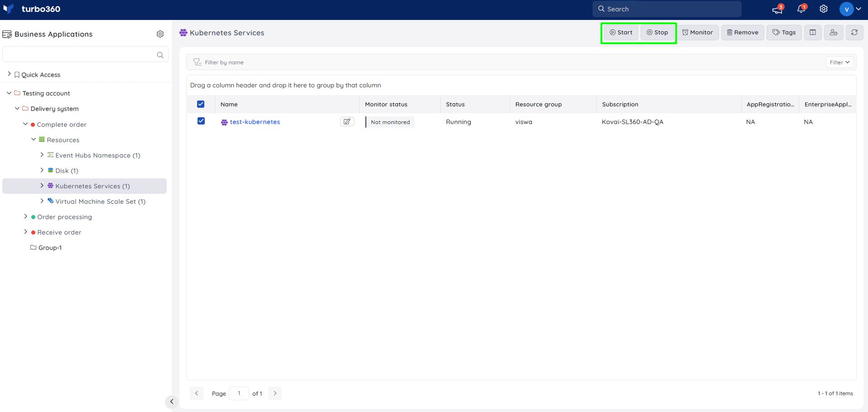Open the user profile avatar menu
Screen dimensions: 868x412
point(850,9)
